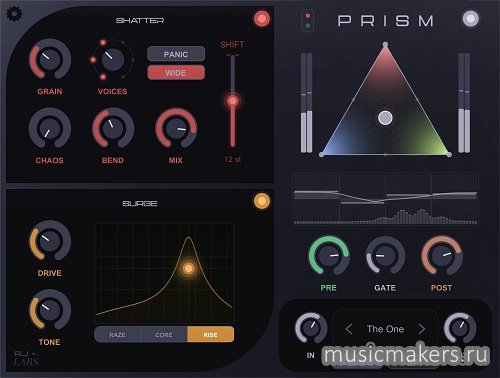The height and width of the screenshot is (378, 500).
Task: Click the VOICES knob
Action: [112, 59]
